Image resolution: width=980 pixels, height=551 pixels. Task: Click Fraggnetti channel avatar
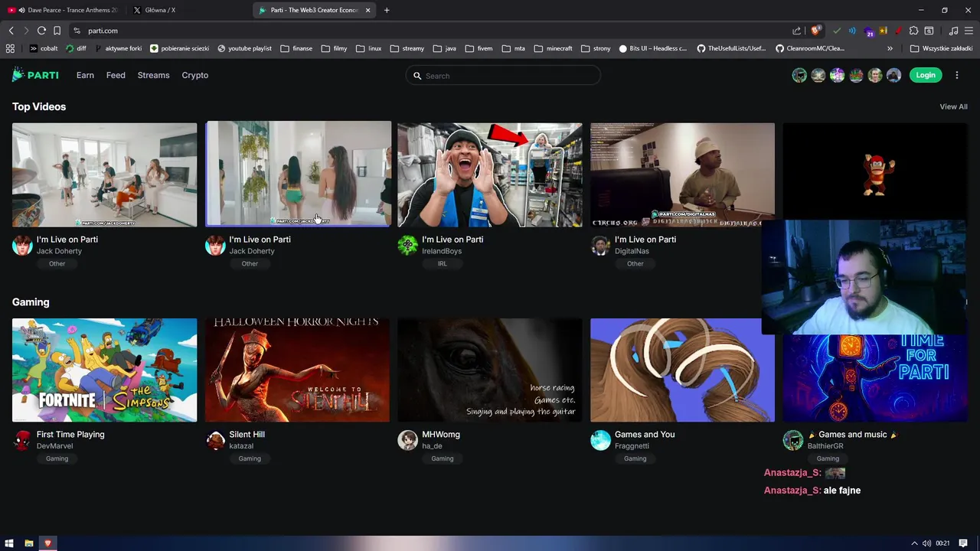coord(600,440)
